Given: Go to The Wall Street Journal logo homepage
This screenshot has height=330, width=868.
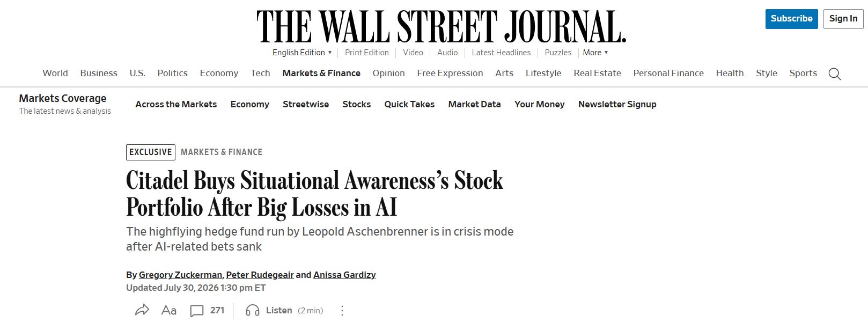Looking at the screenshot, I should [x=441, y=26].
